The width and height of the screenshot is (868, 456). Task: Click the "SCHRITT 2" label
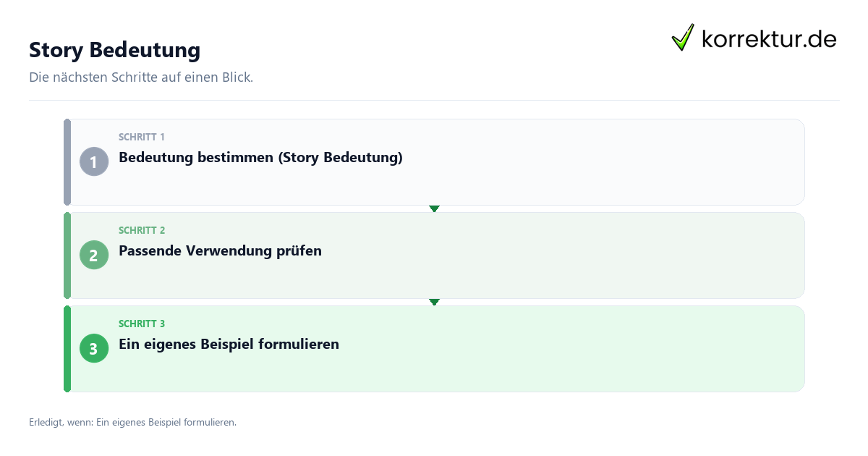pyautogui.click(x=142, y=230)
